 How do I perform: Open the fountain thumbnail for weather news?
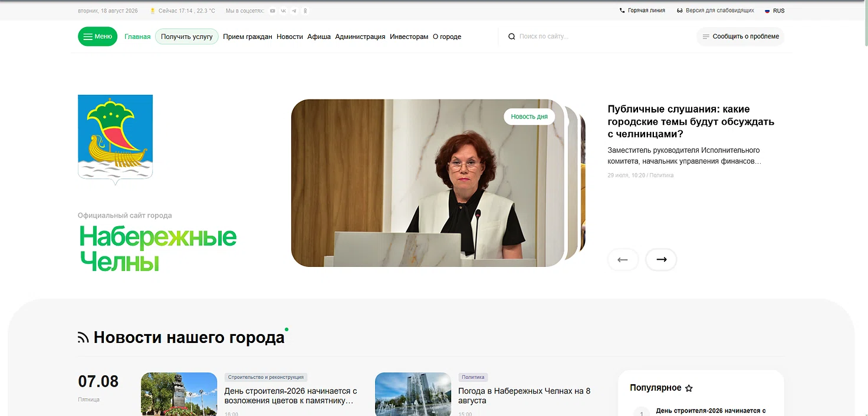[413, 394]
